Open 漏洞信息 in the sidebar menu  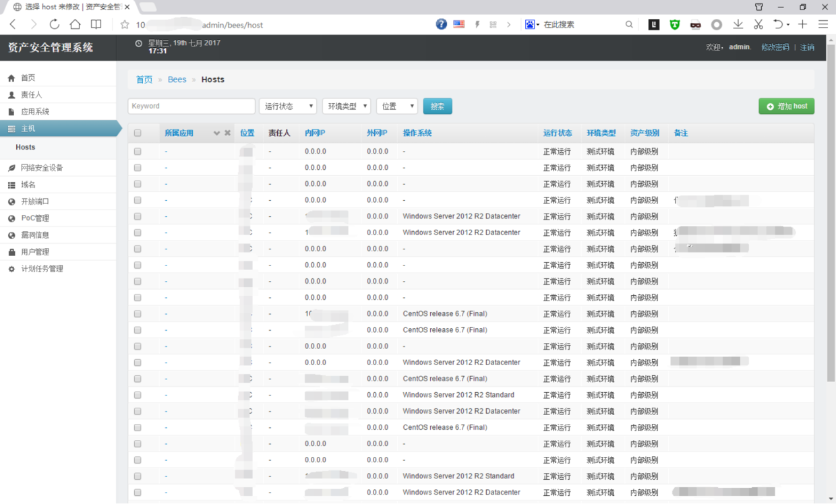pos(35,235)
